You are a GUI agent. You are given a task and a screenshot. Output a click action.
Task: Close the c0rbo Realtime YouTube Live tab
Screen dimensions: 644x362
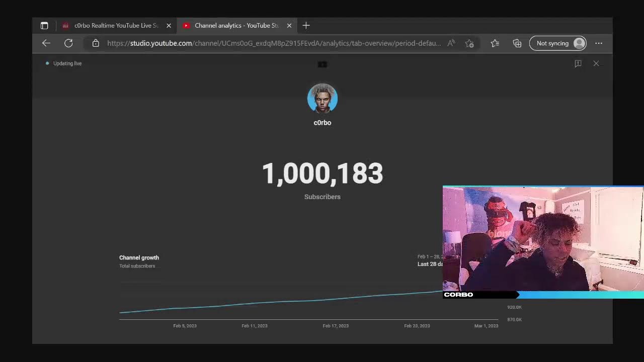click(169, 26)
